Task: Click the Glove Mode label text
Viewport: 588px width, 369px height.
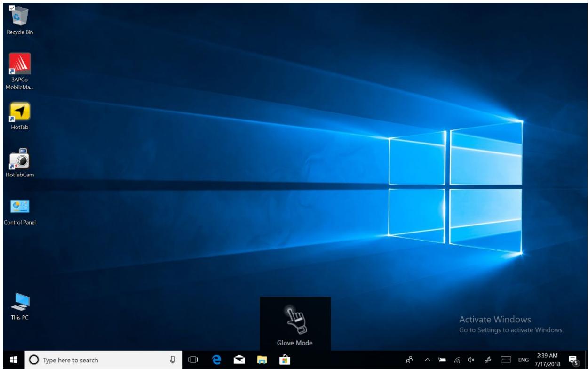Action: click(294, 343)
